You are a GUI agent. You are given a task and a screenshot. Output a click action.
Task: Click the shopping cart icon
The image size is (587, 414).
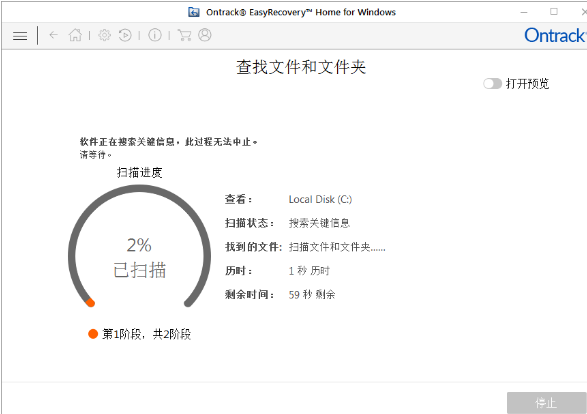click(x=184, y=35)
